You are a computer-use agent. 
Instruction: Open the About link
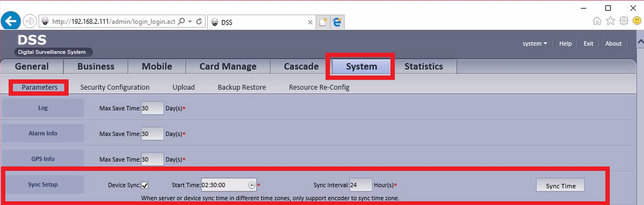[613, 43]
